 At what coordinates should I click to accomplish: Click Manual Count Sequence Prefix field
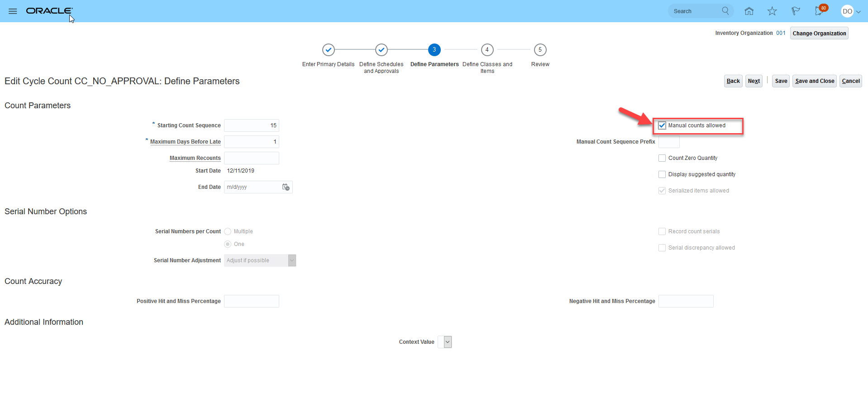click(669, 142)
